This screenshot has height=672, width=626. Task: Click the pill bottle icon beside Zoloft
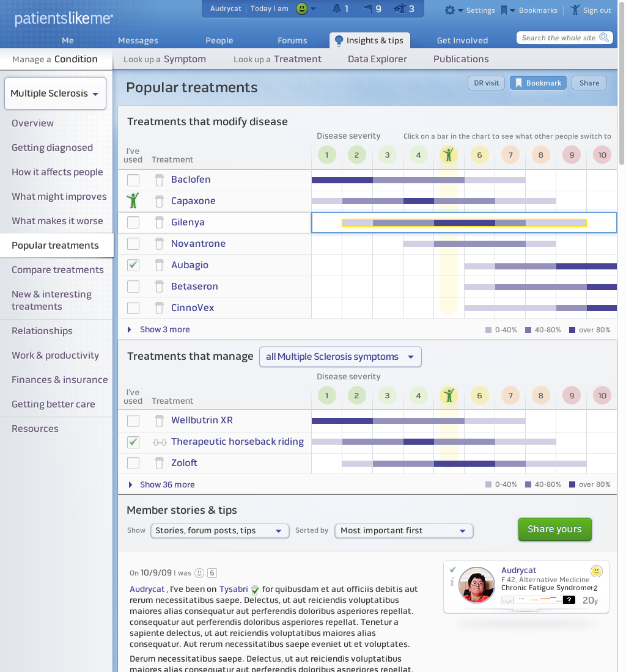pos(159,463)
